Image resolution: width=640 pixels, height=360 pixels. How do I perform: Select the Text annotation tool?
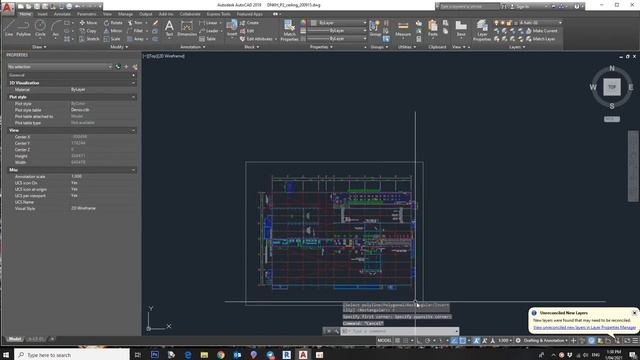pyautogui.click(x=169, y=29)
